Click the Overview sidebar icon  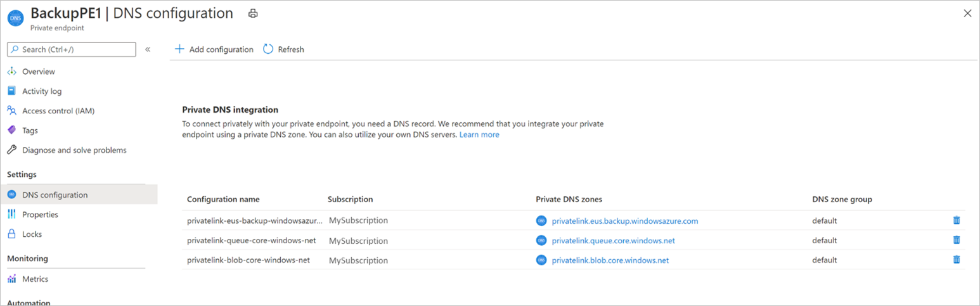[x=11, y=72]
